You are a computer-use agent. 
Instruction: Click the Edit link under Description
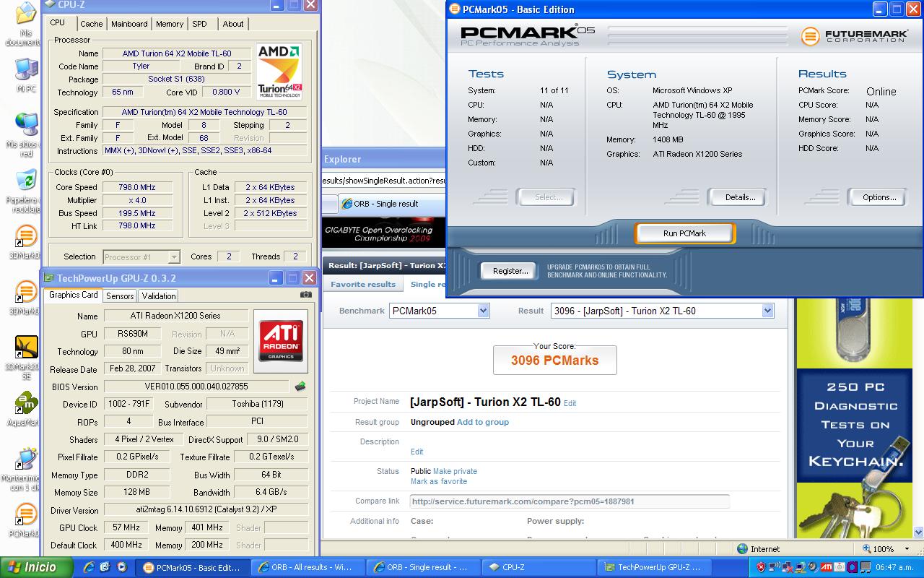(x=417, y=452)
